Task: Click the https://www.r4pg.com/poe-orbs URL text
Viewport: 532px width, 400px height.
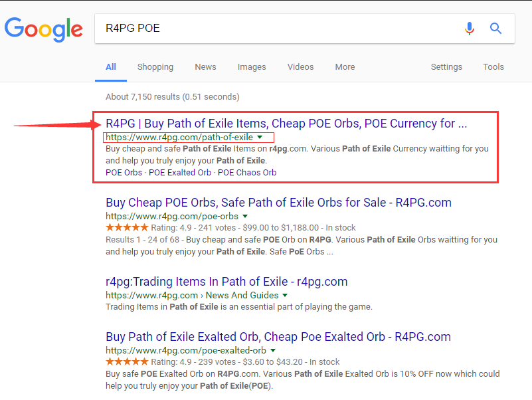Action: click(172, 217)
